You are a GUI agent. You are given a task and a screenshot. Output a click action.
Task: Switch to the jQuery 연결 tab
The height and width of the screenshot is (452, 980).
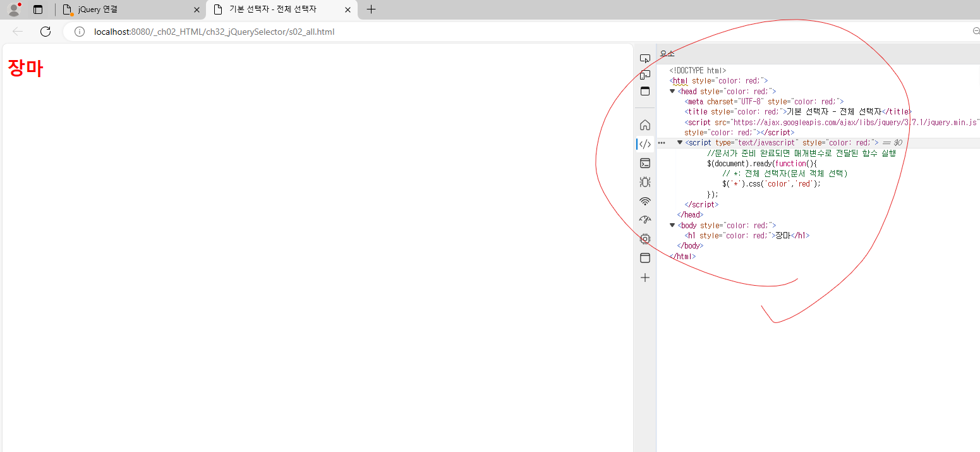point(131,9)
